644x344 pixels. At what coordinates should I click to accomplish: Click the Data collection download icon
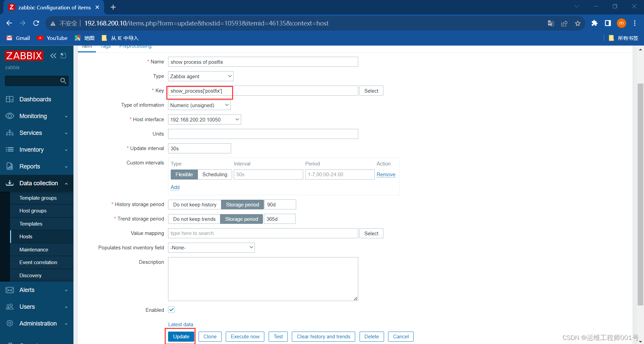(10, 183)
